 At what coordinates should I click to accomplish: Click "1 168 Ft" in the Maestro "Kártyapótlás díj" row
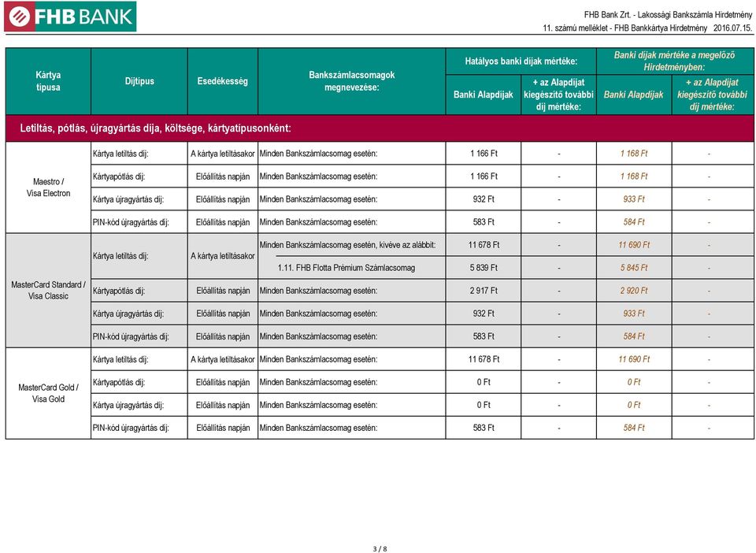click(x=633, y=176)
